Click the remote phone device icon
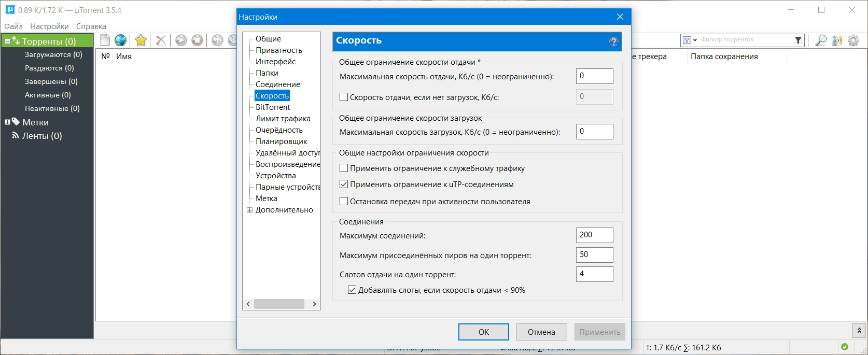868x355 pixels. click(836, 40)
